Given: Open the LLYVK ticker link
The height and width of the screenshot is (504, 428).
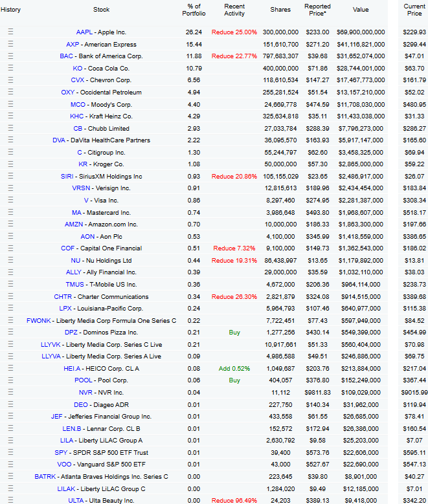Looking at the screenshot, I should [51, 345].
